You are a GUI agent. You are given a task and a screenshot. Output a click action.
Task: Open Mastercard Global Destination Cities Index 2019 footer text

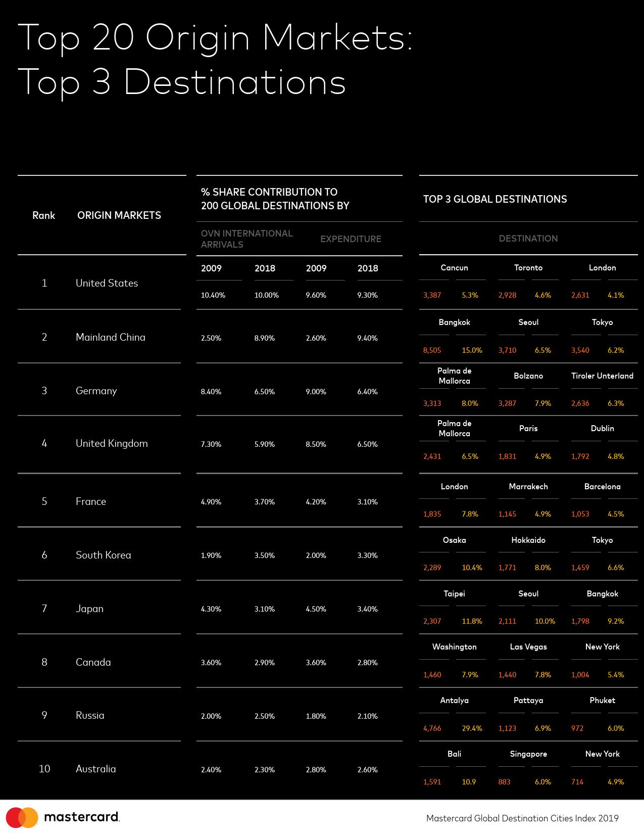522,818
